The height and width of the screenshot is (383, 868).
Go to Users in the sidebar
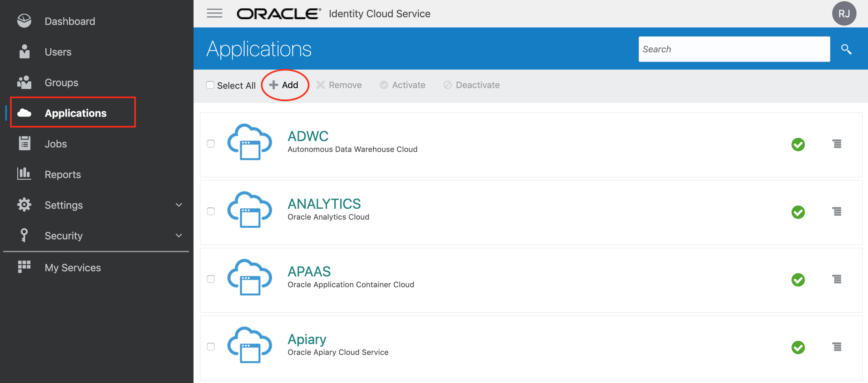point(58,52)
